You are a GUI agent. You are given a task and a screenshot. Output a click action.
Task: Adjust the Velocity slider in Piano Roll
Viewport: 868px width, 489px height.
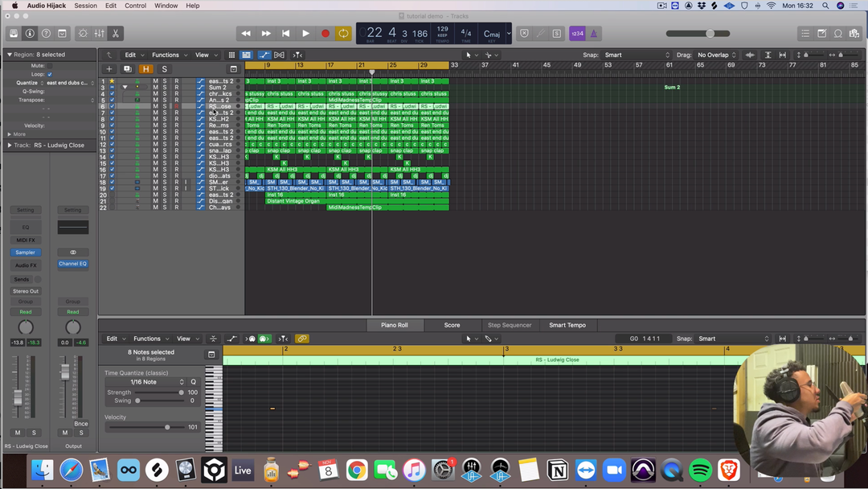[167, 427]
